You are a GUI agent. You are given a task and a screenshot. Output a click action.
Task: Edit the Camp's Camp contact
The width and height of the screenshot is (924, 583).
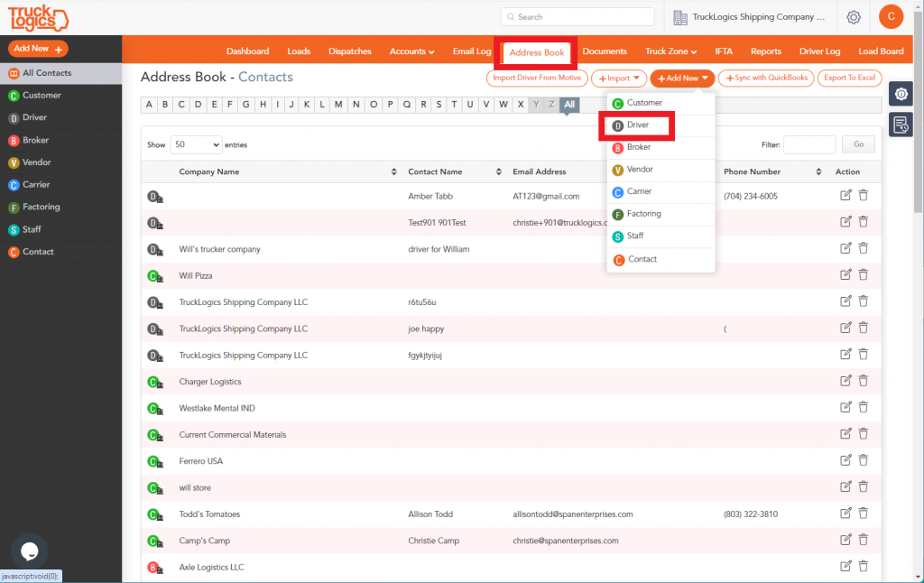[845, 540]
